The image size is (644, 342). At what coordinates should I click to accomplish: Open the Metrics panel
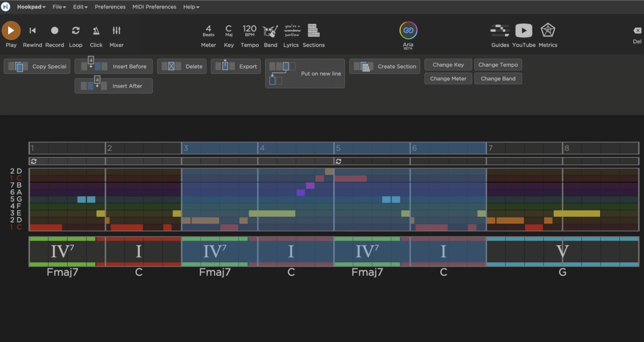(548, 36)
